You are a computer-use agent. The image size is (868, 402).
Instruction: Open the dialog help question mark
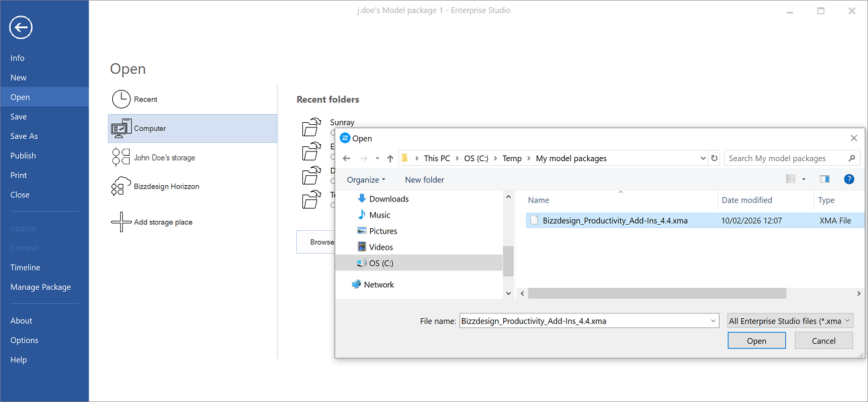(x=849, y=179)
